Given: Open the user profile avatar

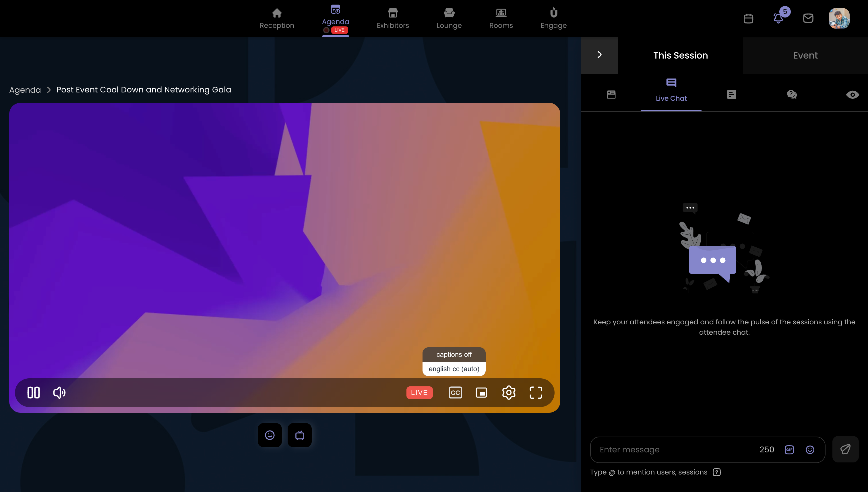Looking at the screenshot, I should (839, 18).
